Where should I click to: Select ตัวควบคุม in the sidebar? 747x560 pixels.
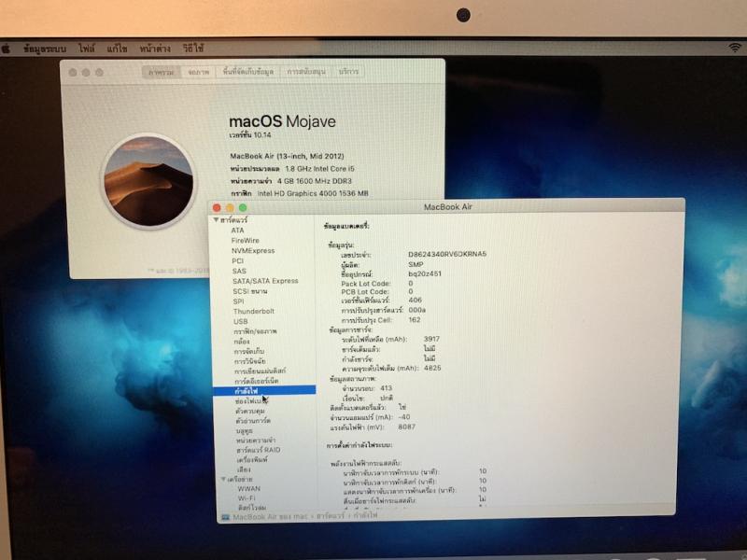coord(250,411)
